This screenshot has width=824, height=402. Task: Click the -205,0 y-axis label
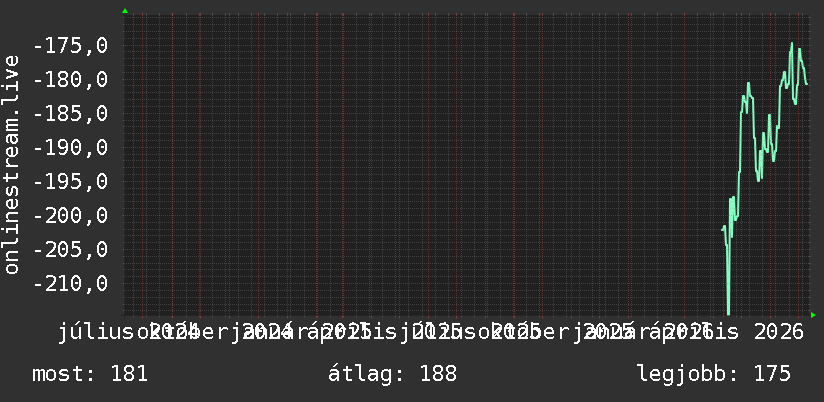[70, 250]
